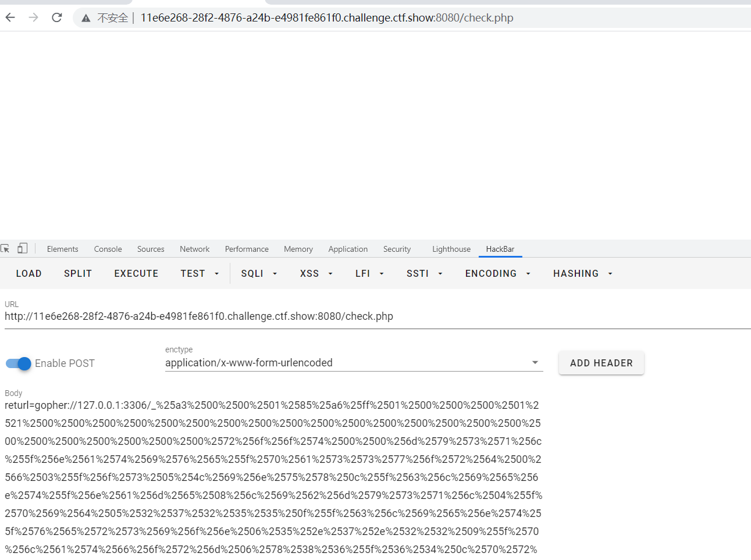This screenshot has width=751, height=560.
Task: Select the browser address bar URL
Action: pyautogui.click(x=327, y=18)
